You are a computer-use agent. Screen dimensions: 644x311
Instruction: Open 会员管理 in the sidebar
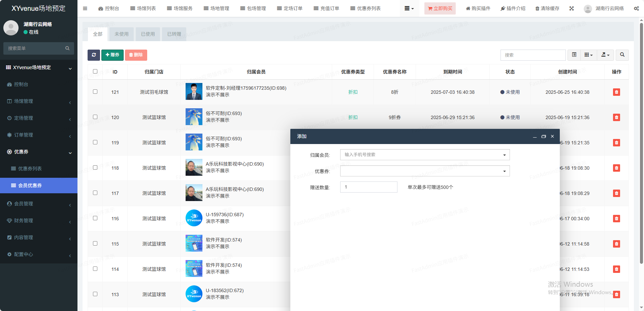tap(24, 204)
